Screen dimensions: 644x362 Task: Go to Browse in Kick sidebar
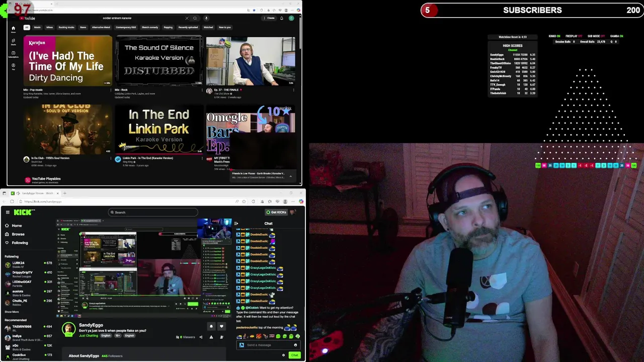tap(15, 234)
